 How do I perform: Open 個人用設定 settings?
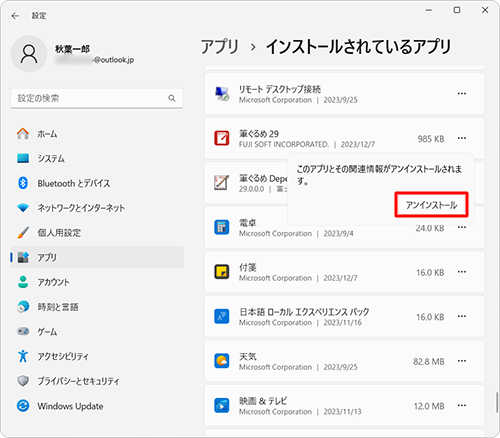pos(97,233)
